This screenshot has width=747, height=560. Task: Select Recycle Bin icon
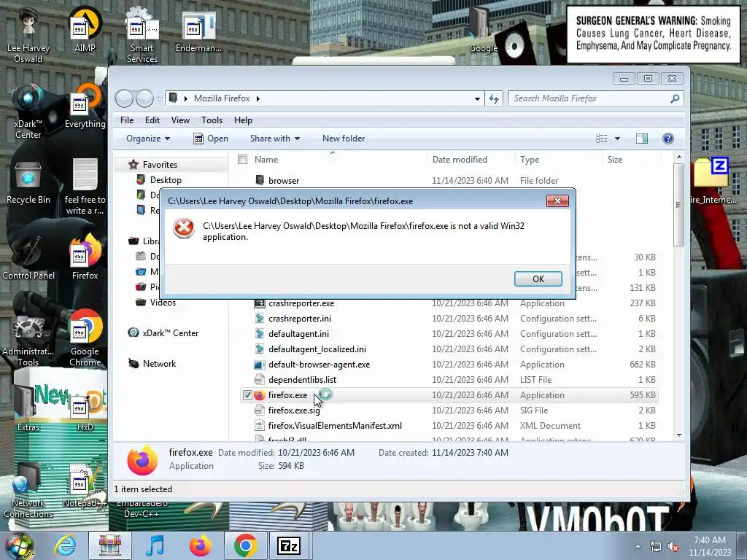28,183
